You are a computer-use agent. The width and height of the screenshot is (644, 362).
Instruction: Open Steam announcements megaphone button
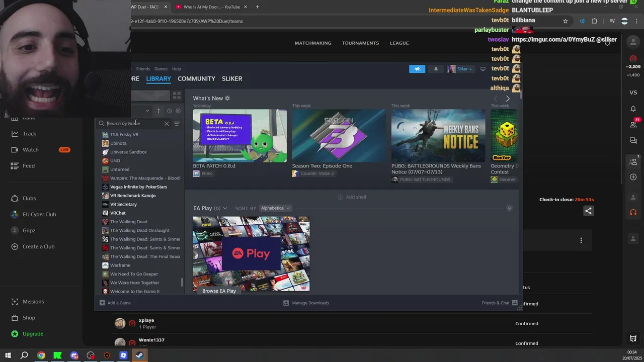pos(417,69)
